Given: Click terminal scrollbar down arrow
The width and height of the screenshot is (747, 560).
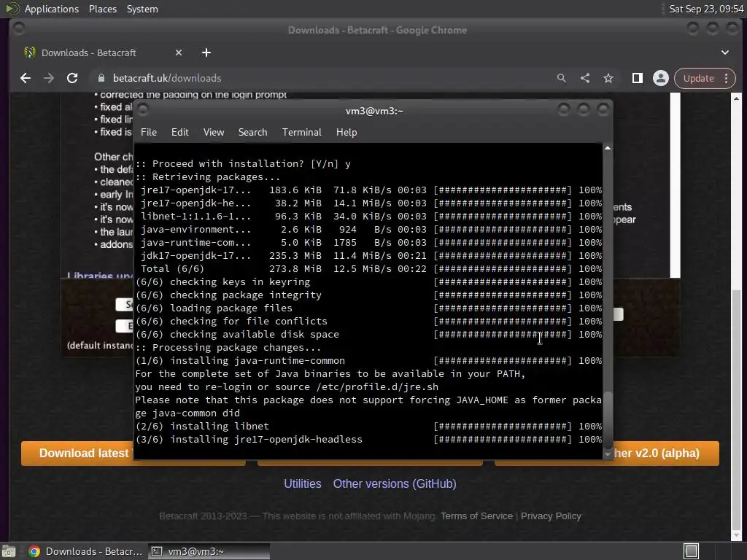Looking at the screenshot, I should point(608,455).
